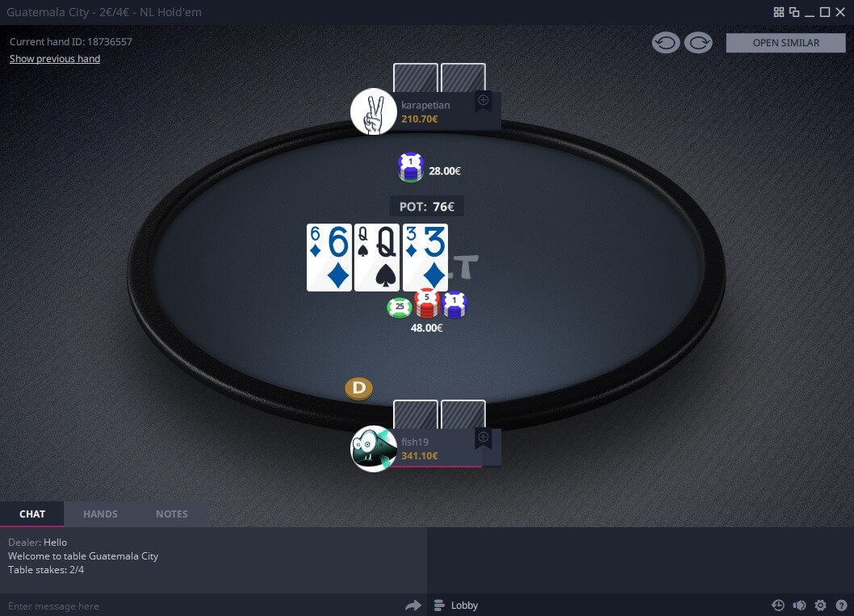The image size is (854, 616).
Task: Click Show previous hand link
Action: point(55,59)
